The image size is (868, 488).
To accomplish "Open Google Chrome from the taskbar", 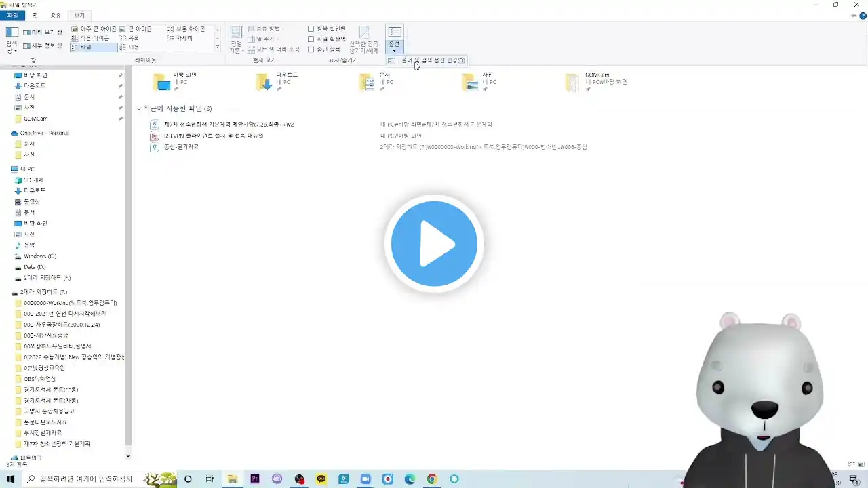I will (432, 479).
